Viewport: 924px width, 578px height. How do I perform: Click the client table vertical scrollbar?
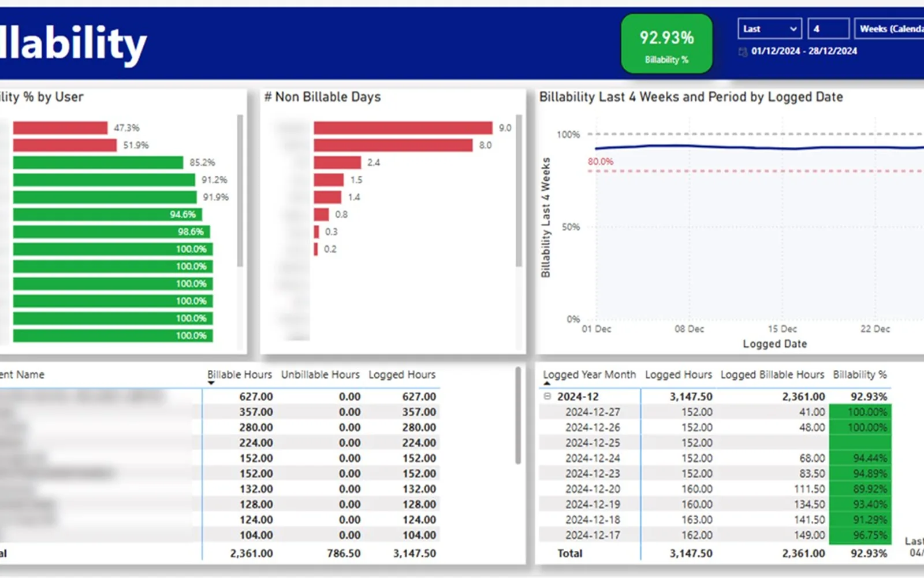518,415
